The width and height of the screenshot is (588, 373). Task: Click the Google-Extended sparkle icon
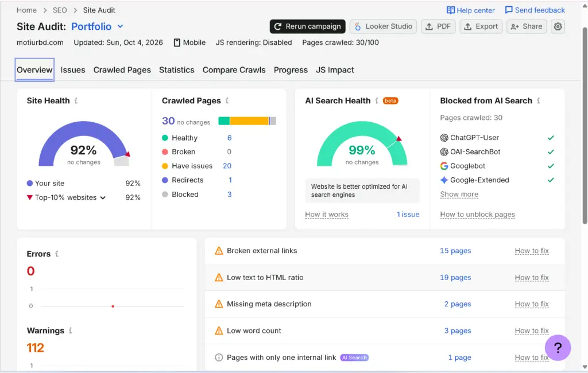(x=444, y=180)
